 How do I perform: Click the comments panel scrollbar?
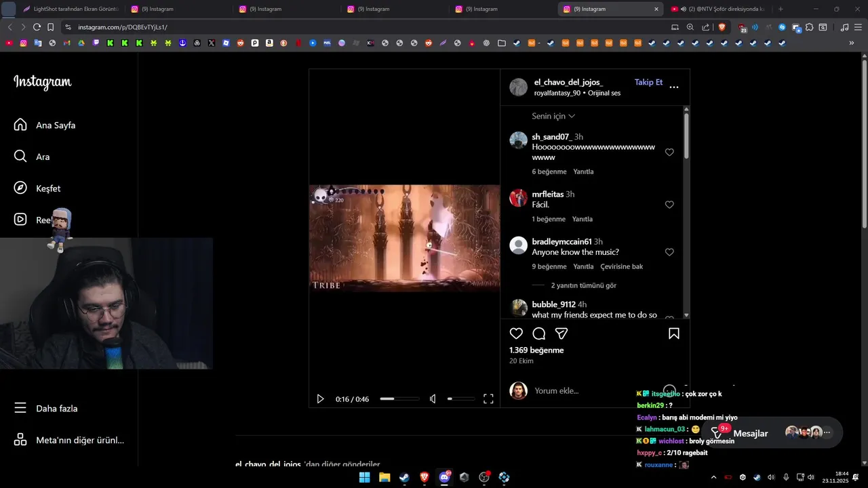point(686,136)
